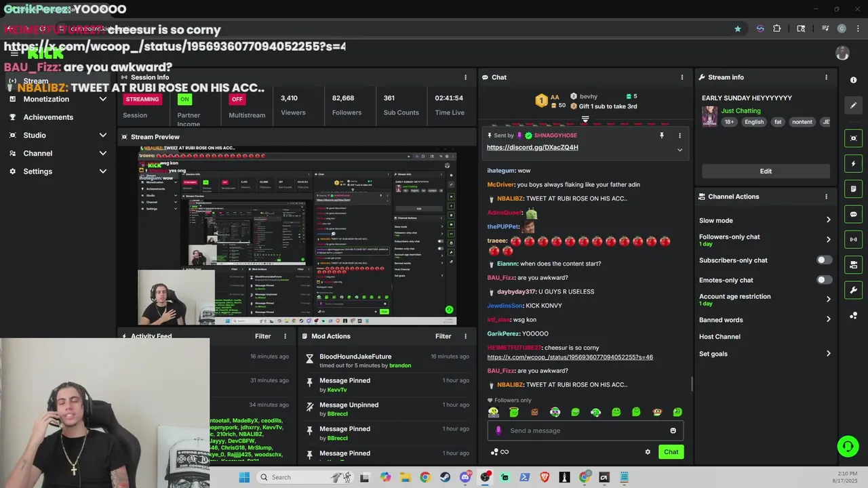868x488 pixels.
Task: Click the pin icon on pinned message
Action: click(662, 136)
